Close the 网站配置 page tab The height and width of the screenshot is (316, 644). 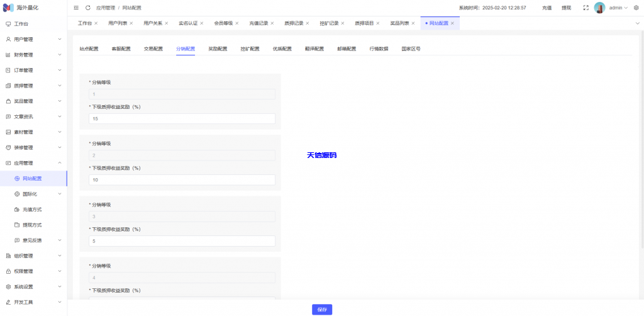(452, 23)
